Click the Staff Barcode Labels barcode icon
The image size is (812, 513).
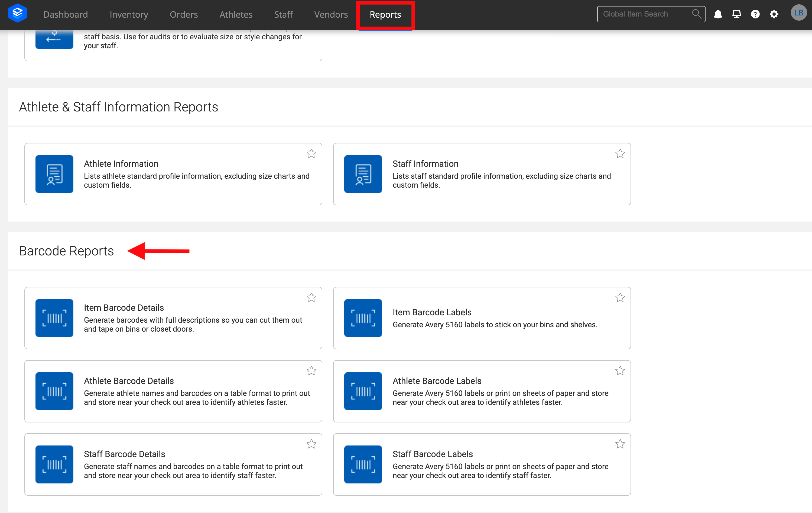(x=363, y=464)
